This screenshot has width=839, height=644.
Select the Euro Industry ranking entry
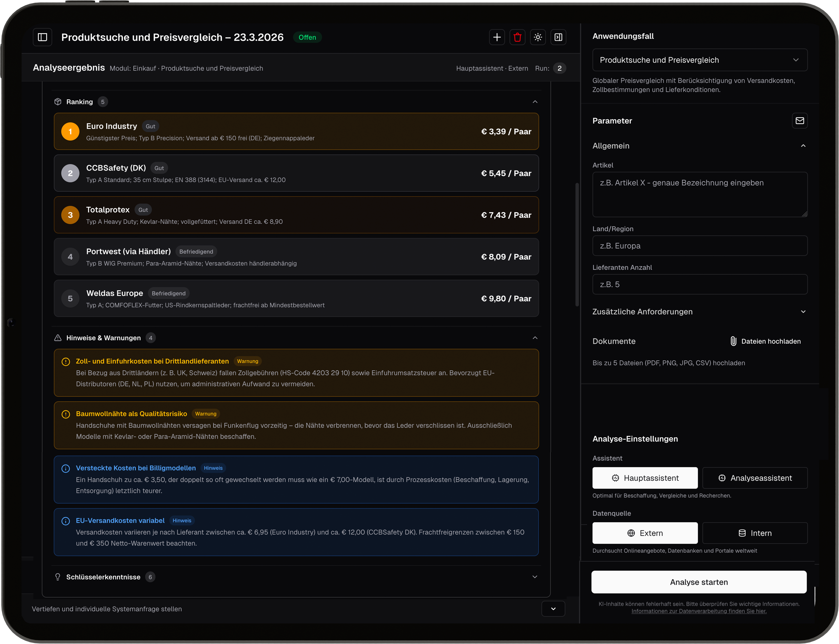coord(296,132)
